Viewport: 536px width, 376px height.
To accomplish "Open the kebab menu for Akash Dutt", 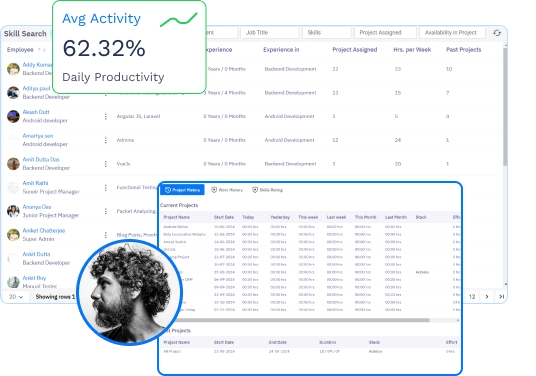I will [x=105, y=117].
